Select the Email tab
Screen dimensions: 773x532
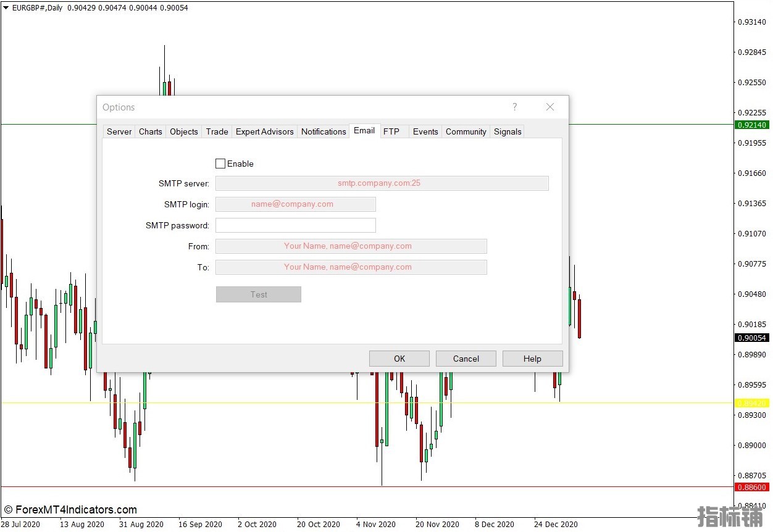364,130
